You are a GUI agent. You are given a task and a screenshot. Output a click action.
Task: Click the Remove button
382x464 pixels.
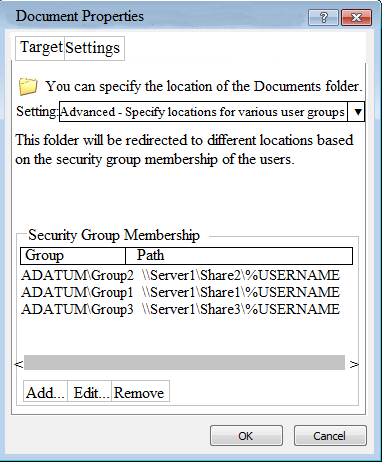coord(140,391)
